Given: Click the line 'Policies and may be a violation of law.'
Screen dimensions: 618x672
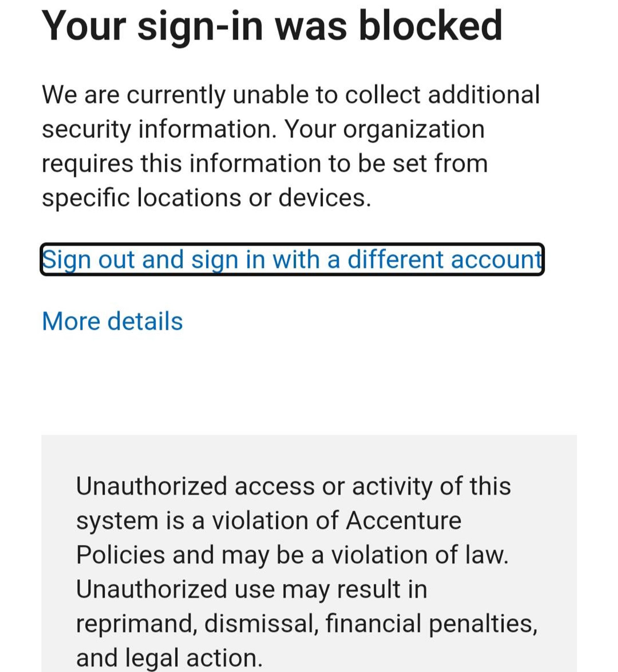Looking at the screenshot, I should pyautogui.click(x=292, y=555).
